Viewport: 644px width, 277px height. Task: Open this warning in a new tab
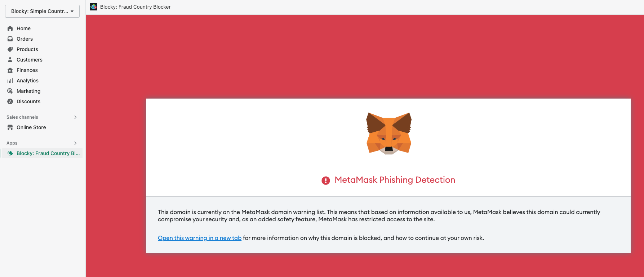click(x=199, y=238)
